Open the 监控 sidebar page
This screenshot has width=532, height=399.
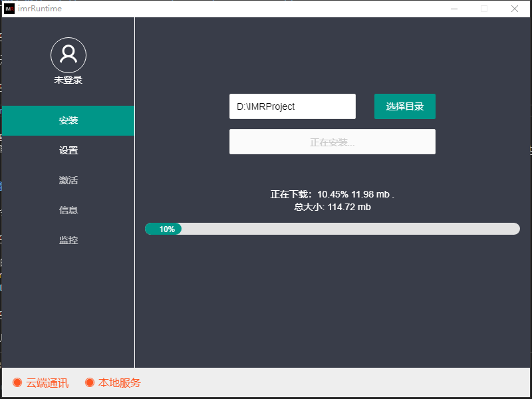point(68,240)
